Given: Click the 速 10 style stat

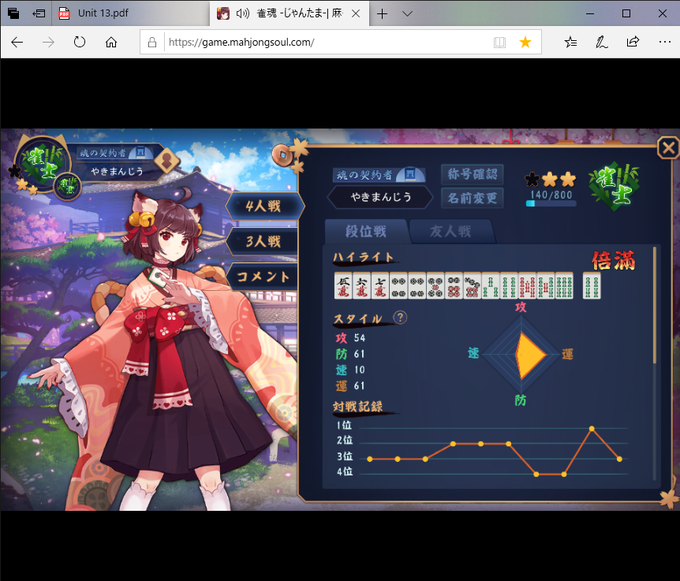Looking at the screenshot, I should point(350,370).
